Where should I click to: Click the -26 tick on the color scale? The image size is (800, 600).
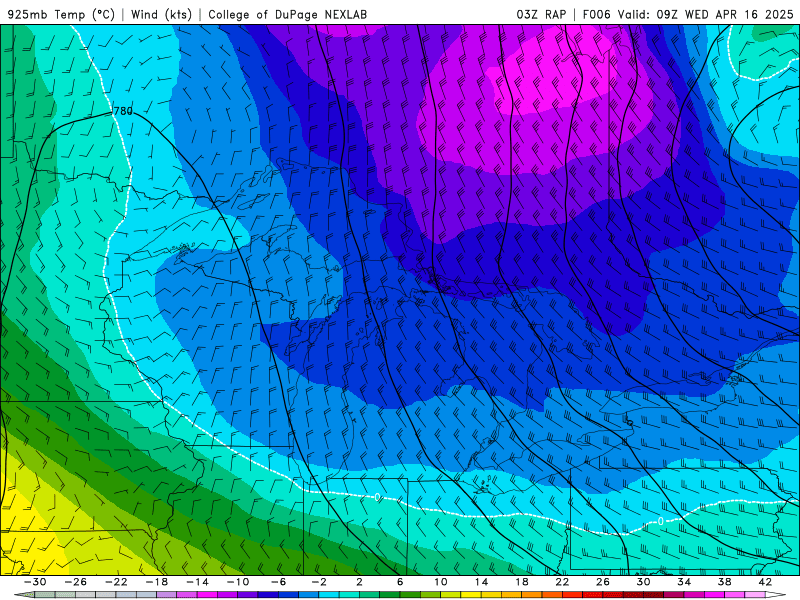pos(76,582)
